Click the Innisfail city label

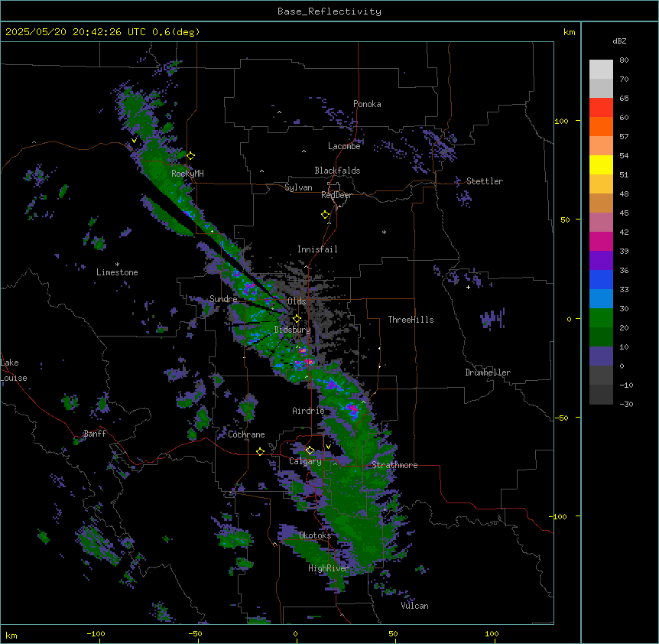[x=317, y=249]
